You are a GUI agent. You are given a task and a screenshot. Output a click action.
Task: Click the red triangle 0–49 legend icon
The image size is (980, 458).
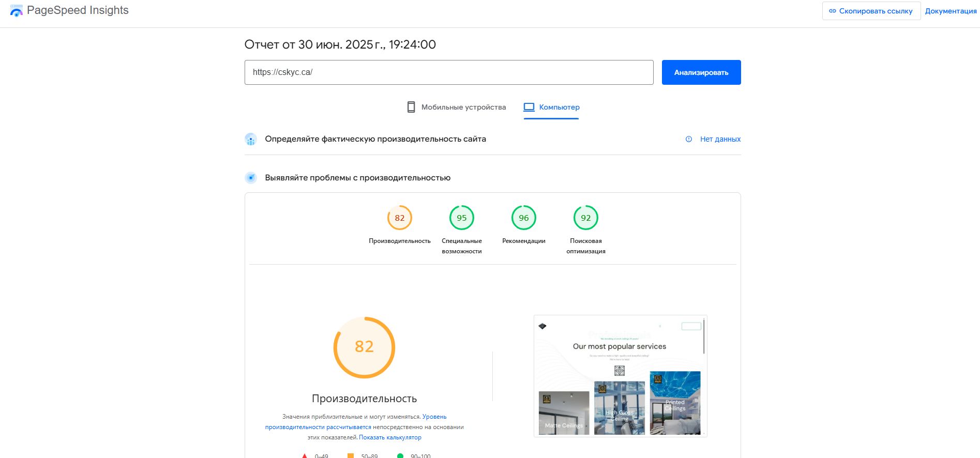tap(305, 456)
